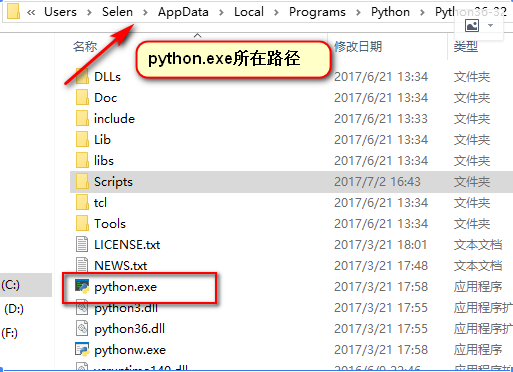Expand the chevron after Users
Image resolution: width=513 pixels, height=372 pixels.
[89, 13]
